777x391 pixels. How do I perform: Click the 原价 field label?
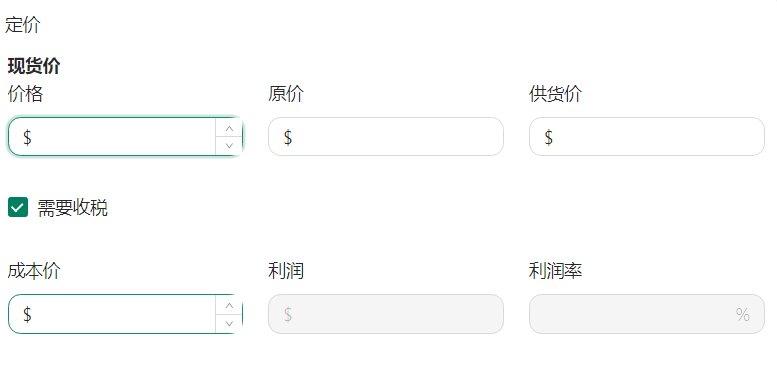(x=286, y=94)
